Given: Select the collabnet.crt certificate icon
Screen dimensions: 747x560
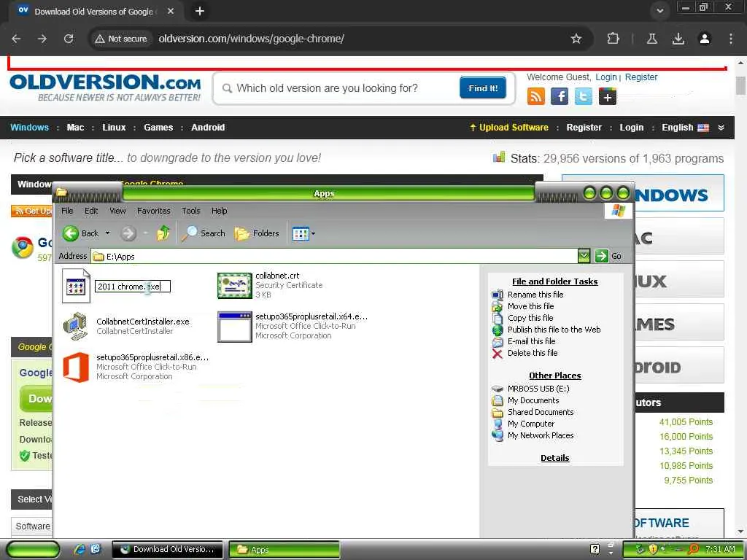Looking at the screenshot, I should pos(234,285).
